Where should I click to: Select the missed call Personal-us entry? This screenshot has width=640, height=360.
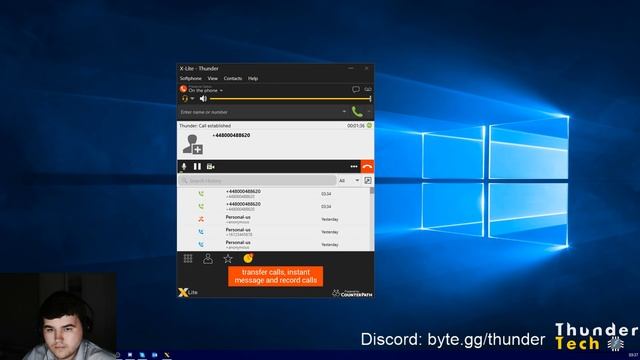pyautogui.click(x=273, y=219)
